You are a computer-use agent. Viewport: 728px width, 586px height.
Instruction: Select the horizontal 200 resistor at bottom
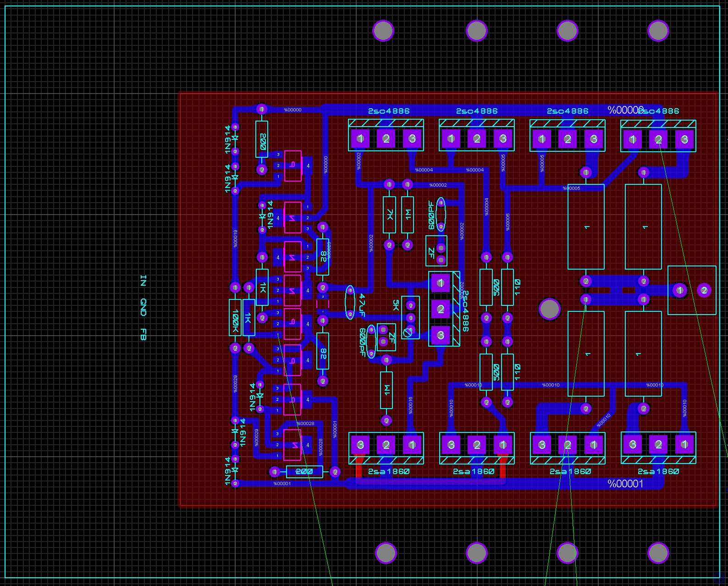click(304, 472)
